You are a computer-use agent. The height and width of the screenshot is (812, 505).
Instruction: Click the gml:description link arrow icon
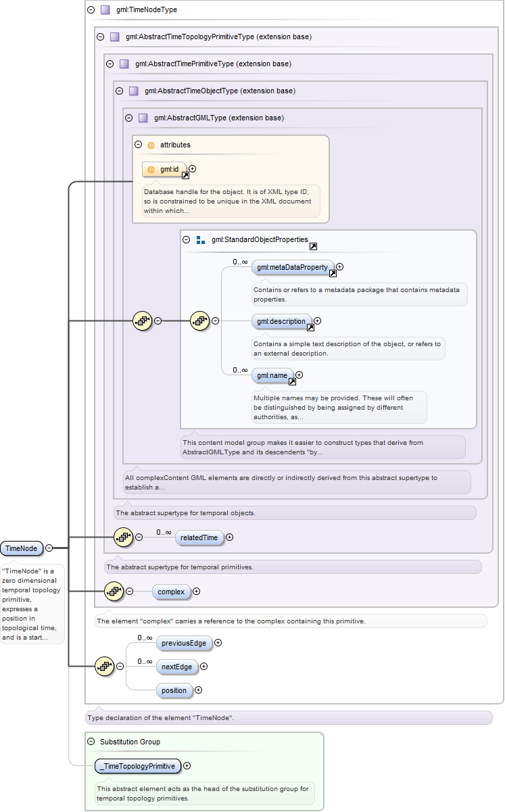310,327
